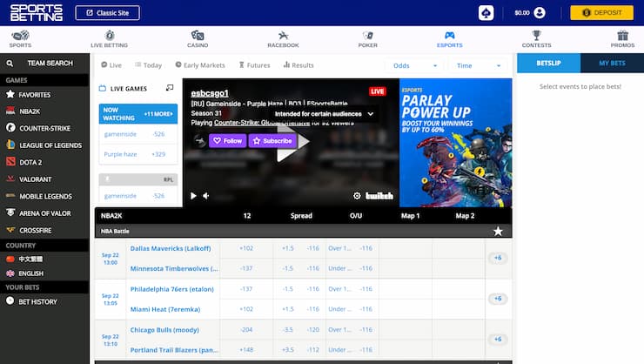
Task: Select Arena of Valor in sidebar
Action: click(x=44, y=213)
